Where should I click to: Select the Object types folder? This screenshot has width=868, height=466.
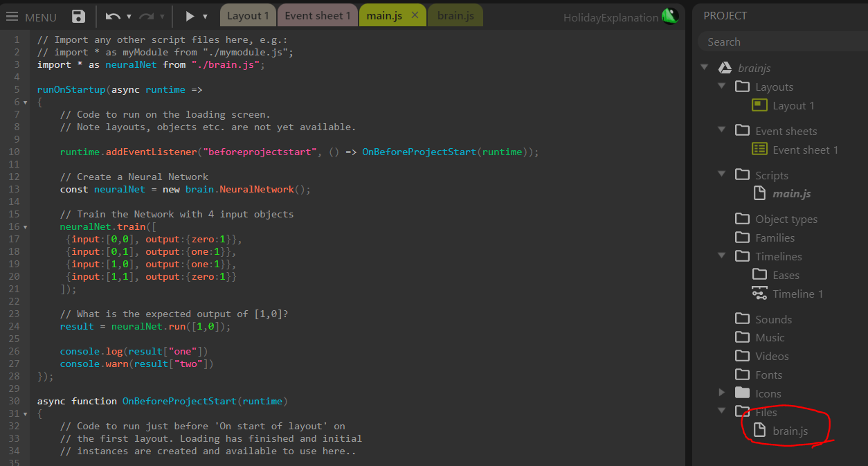(x=786, y=219)
